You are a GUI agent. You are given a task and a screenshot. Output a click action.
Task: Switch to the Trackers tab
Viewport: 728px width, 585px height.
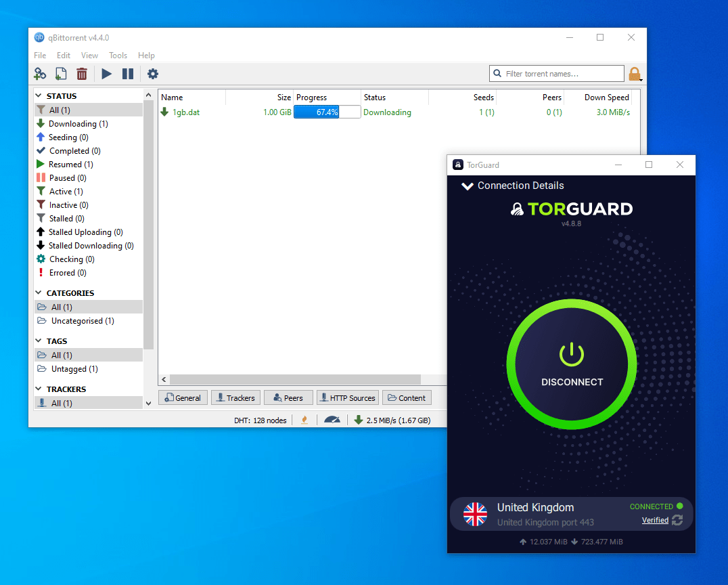pos(235,397)
